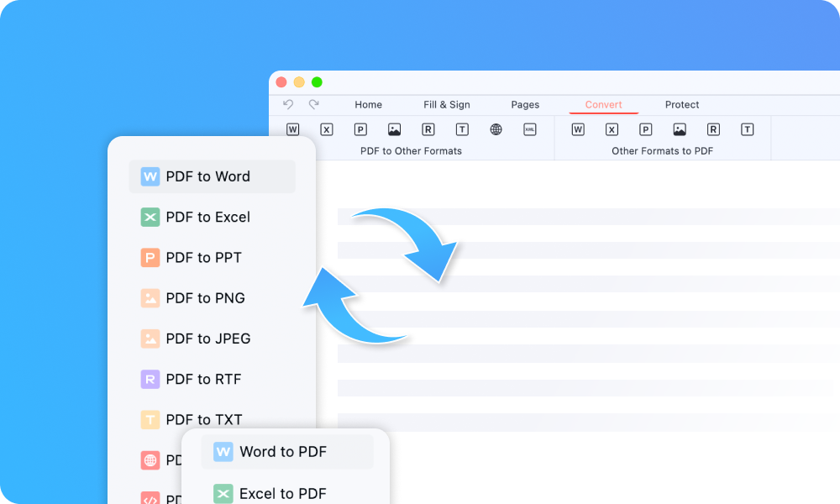Select the globe PDF to HTML icon
Screen dimensions: 840x504
[496, 129]
